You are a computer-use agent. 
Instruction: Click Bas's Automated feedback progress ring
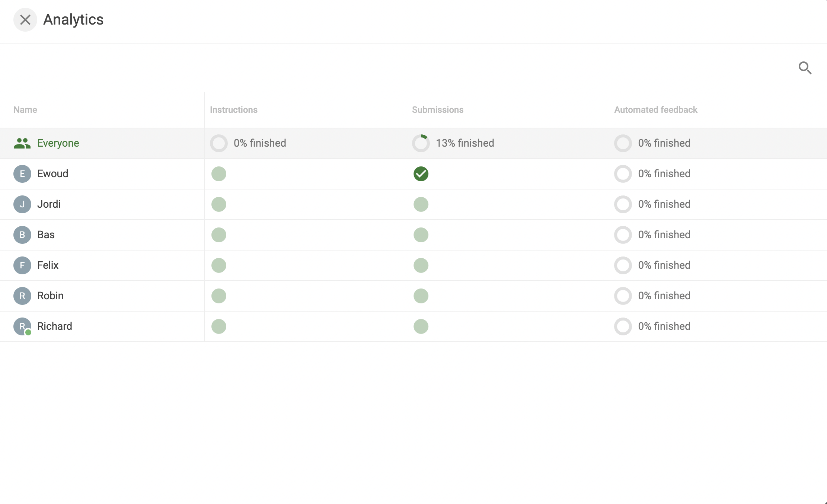pyautogui.click(x=623, y=235)
